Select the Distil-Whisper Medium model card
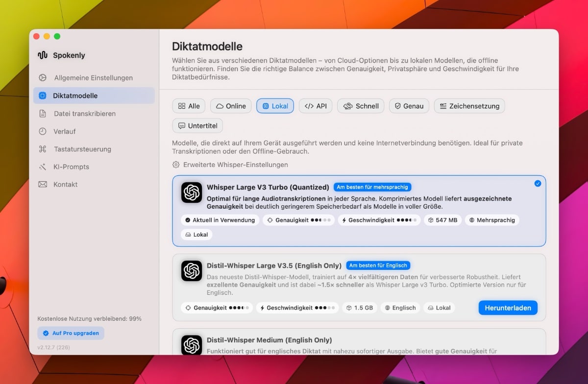 [x=359, y=343]
